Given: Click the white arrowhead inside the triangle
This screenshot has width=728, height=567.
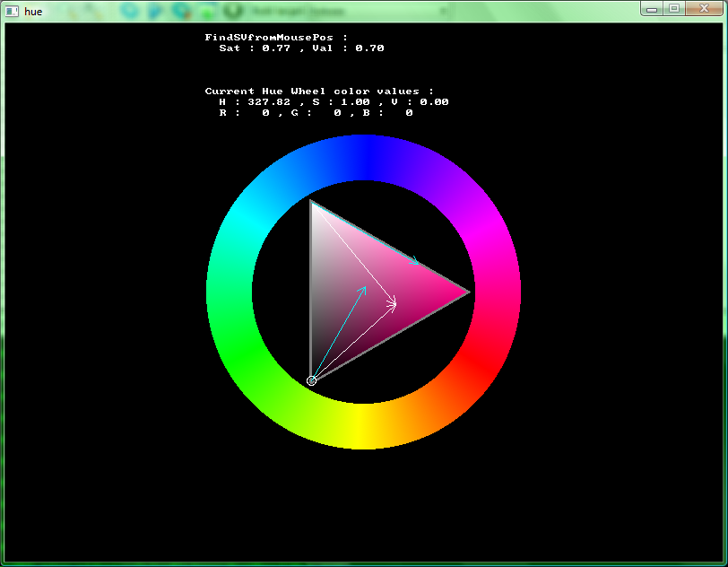Looking at the screenshot, I should pos(394,305).
